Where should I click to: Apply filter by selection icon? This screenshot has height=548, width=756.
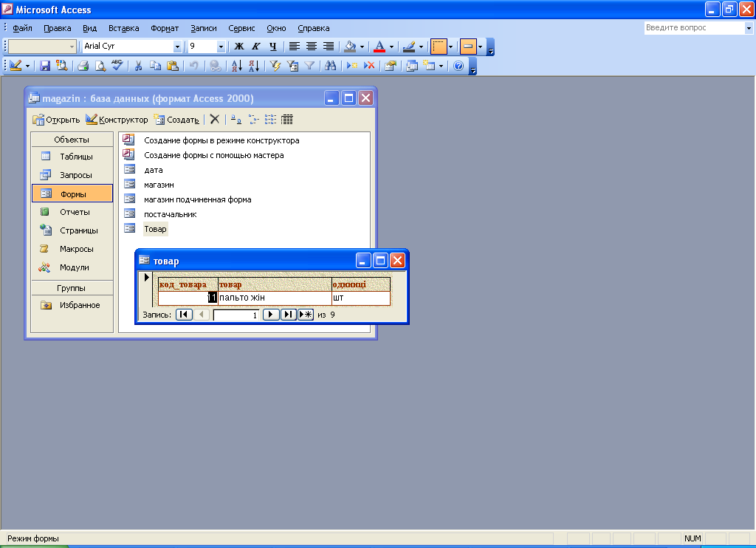(275, 66)
